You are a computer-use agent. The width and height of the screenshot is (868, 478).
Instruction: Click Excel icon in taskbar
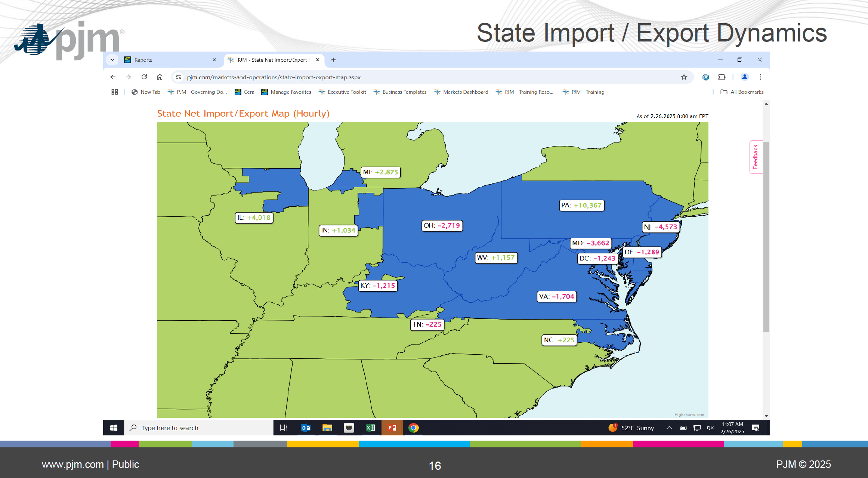point(370,428)
